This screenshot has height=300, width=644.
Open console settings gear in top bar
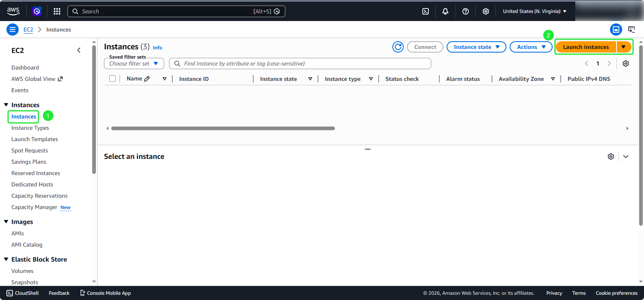coord(486,11)
